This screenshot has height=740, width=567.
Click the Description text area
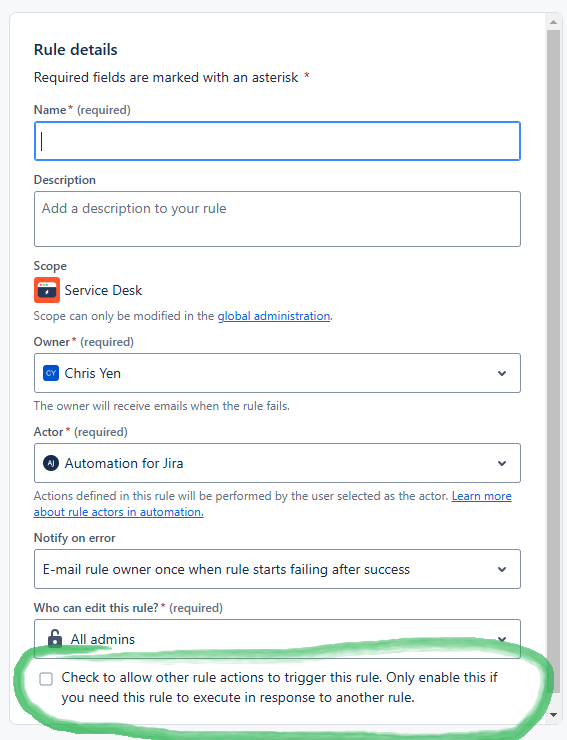click(x=277, y=219)
